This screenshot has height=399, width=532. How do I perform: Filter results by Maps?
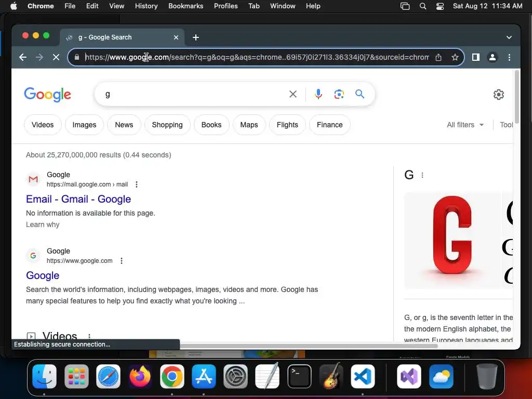coord(249,125)
